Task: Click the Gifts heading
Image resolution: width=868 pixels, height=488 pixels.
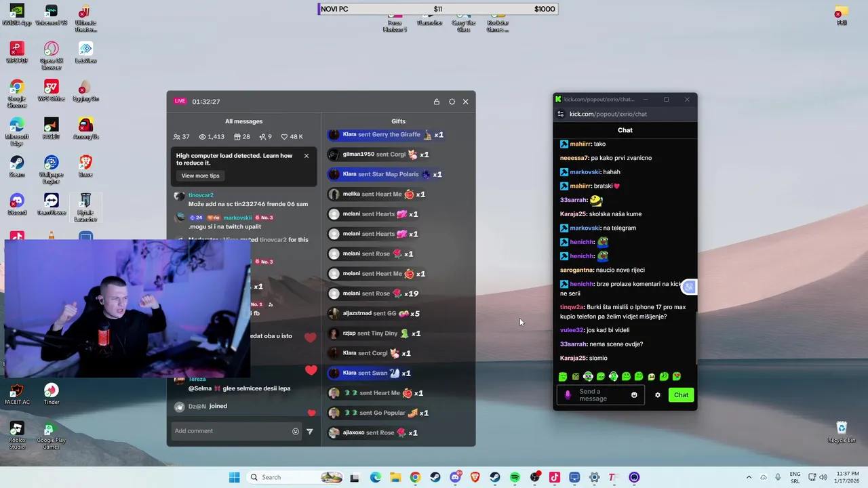Action: coord(399,121)
